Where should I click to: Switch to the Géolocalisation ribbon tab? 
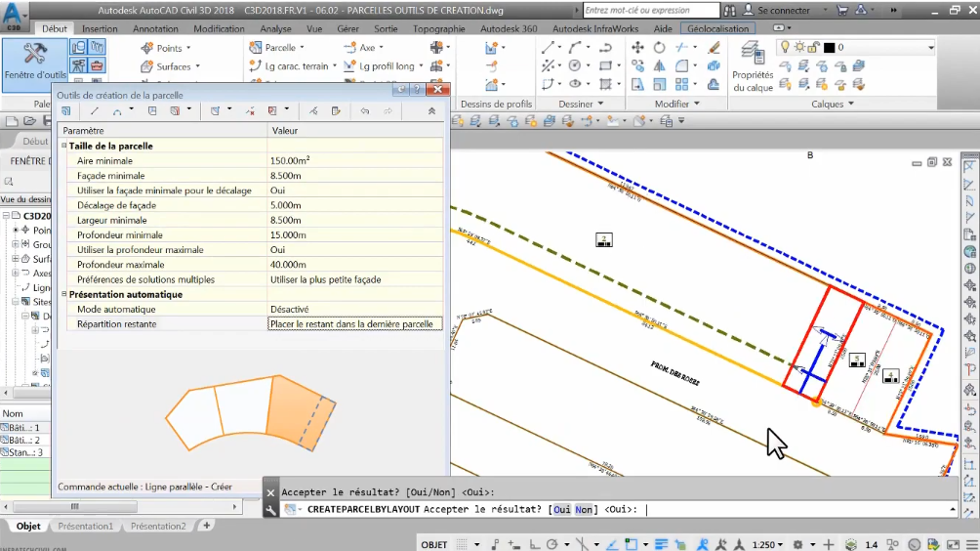tap(717, 28)
